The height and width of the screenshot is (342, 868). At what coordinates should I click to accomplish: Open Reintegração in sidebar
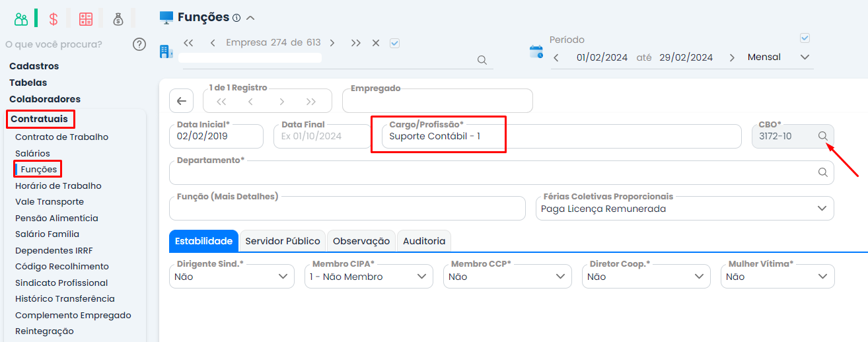pos(44,331)
